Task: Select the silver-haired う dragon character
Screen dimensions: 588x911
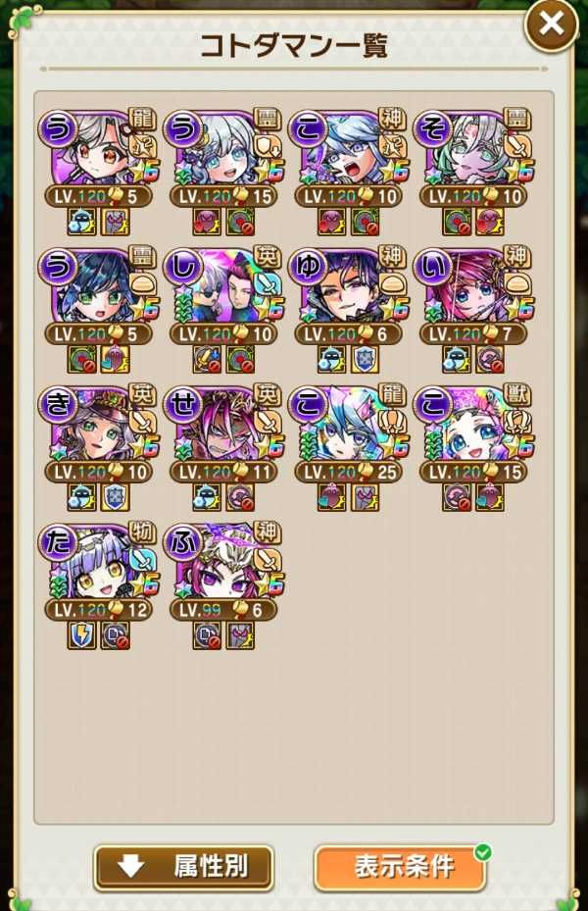Action: (98, 157)
